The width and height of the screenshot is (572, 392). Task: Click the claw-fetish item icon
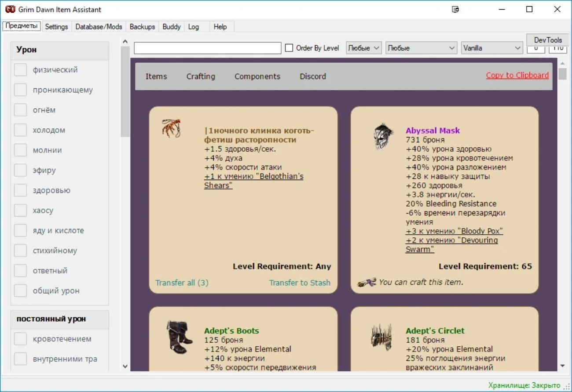click(171, 128)
